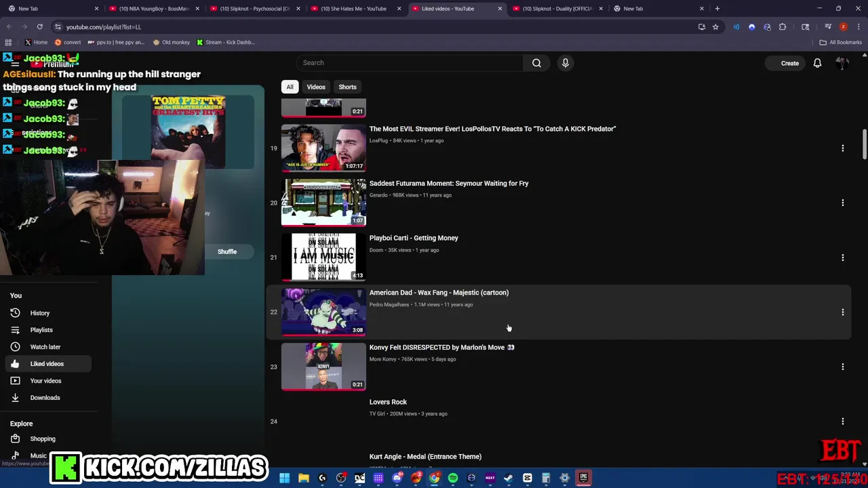
Task: Select the All filter chip
Action: [x=290, y=87]
